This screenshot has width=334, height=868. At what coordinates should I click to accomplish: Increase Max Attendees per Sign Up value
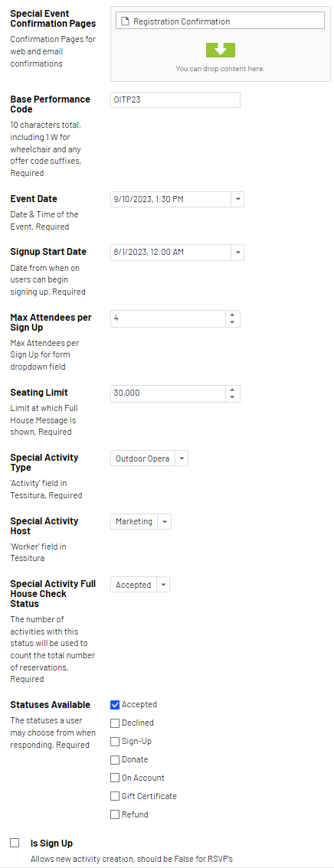[233, 315]
